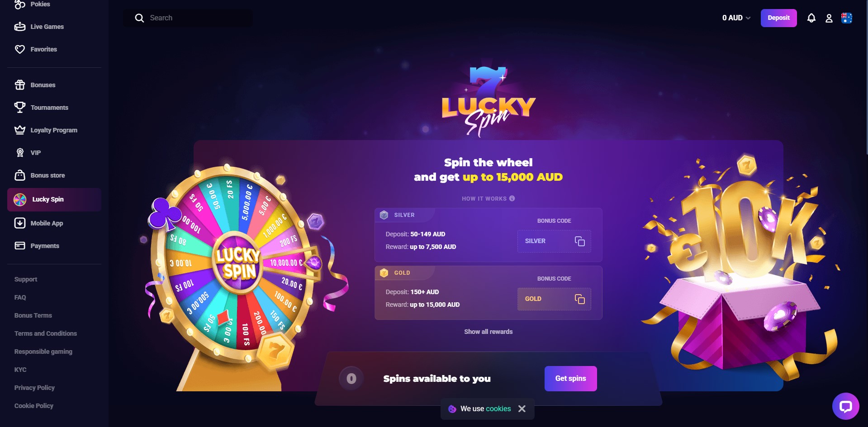Copy the SILVER bonus code
This screenshot has height=427, width=868.
580,241
